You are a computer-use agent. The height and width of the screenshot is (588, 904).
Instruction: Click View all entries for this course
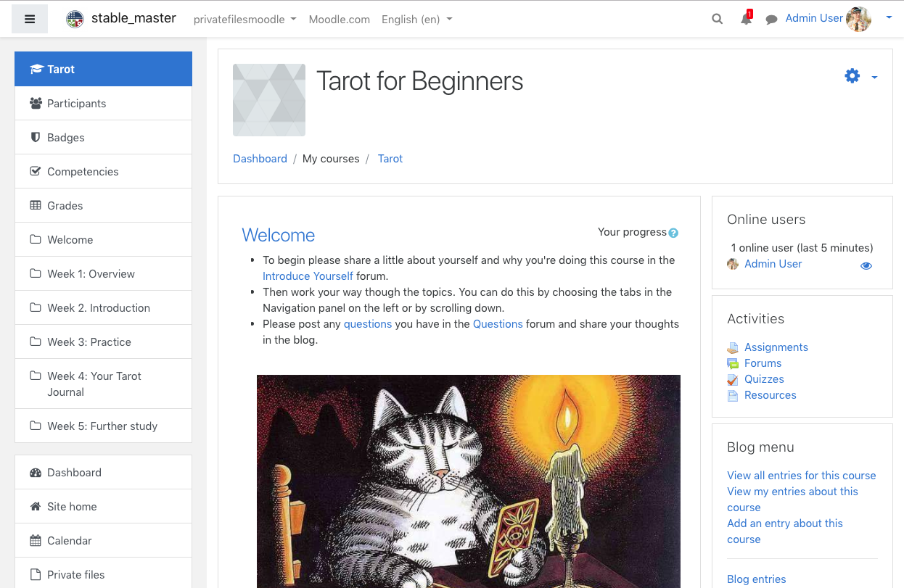click(x=802, y=476)
